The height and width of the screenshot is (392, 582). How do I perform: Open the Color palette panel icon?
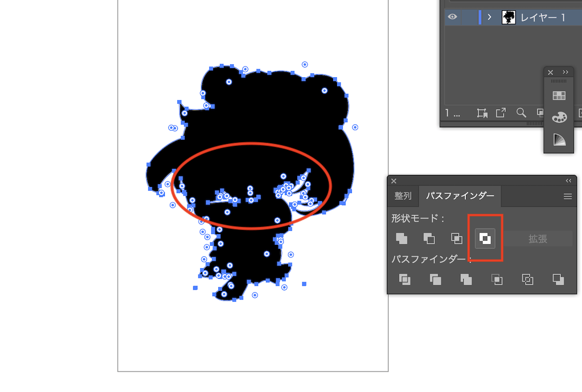click(x=559, y=117)
